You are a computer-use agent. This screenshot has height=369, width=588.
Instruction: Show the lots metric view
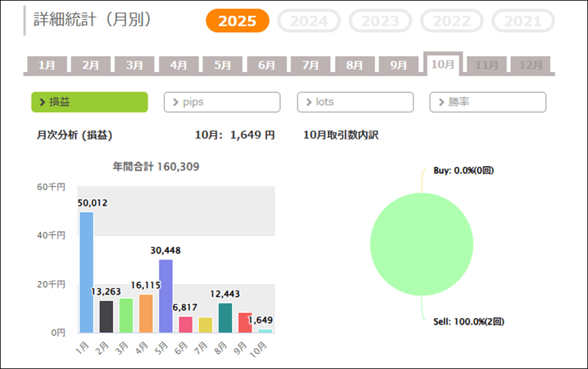tap(355, 102)
